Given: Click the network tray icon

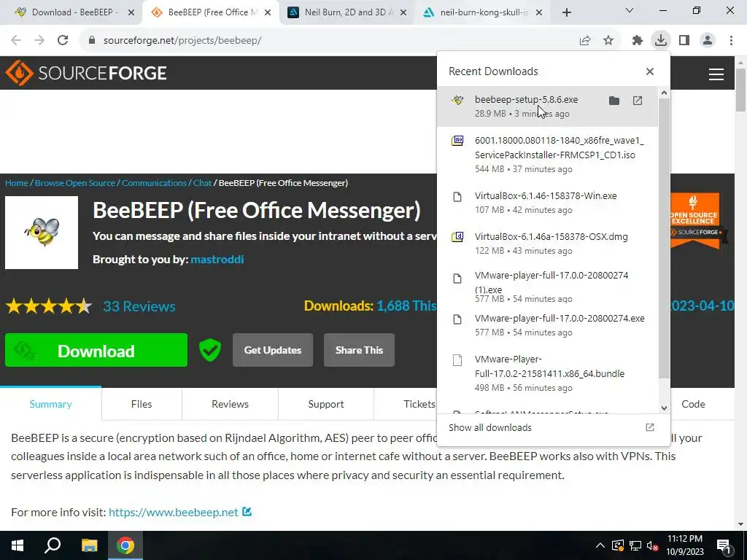Looking at the screenshot, I should tap(635, 545).
